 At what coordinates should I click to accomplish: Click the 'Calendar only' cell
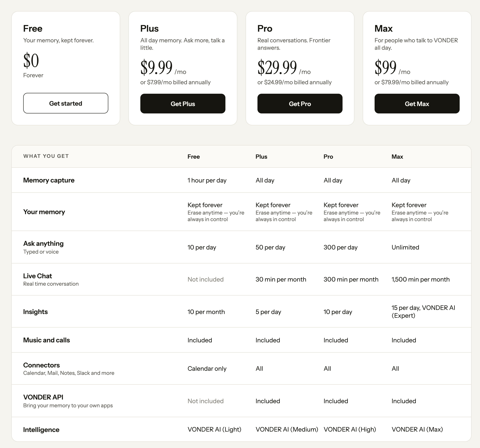tap(207, 368)
